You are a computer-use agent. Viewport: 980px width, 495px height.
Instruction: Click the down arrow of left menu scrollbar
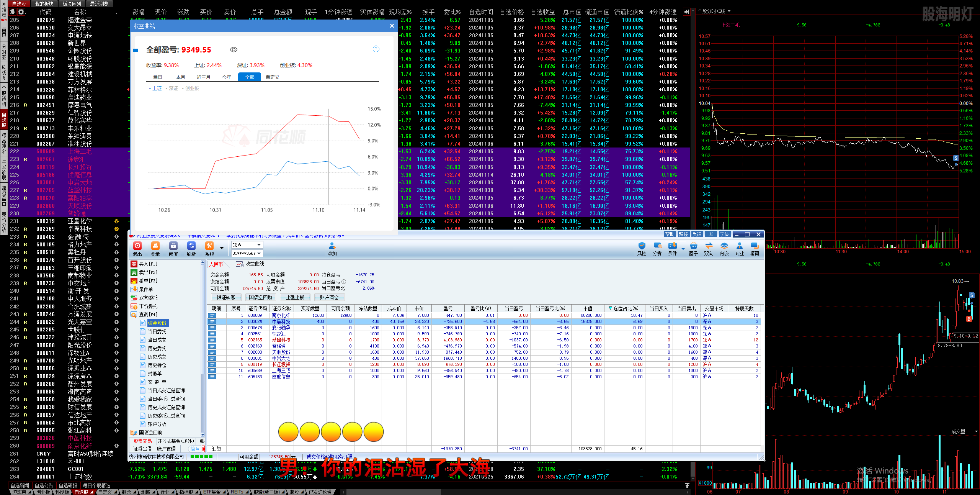pyautogui.click(x=203, y=435)
